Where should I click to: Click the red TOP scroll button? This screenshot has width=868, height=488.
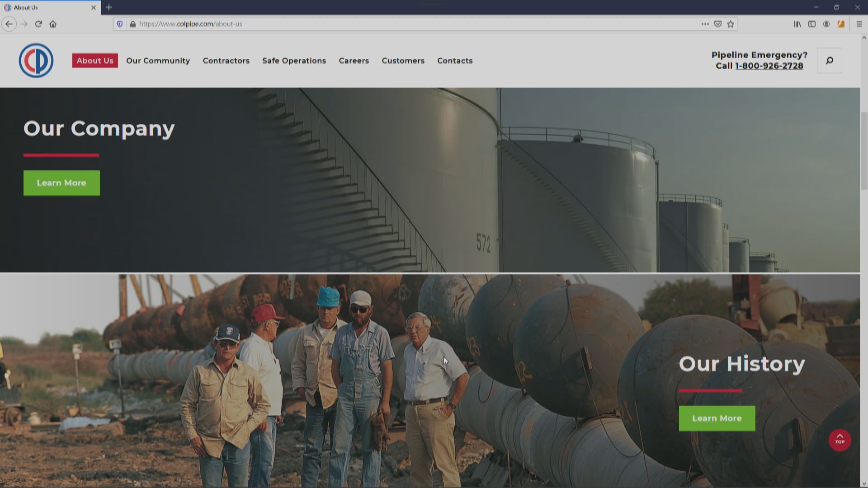(840, 440)
